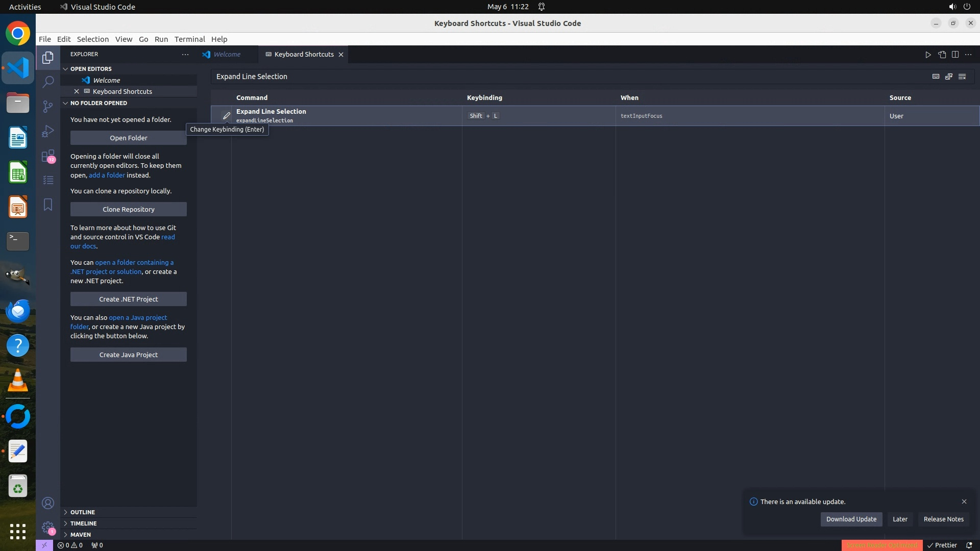Toggle Sort by Precedence button
This screenshot has width=980, height=551.
(x=949, y=77)
